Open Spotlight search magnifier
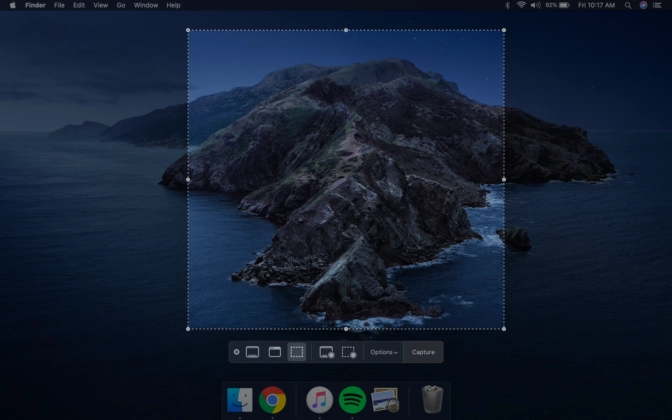The image size is (672, 420). 629,5
